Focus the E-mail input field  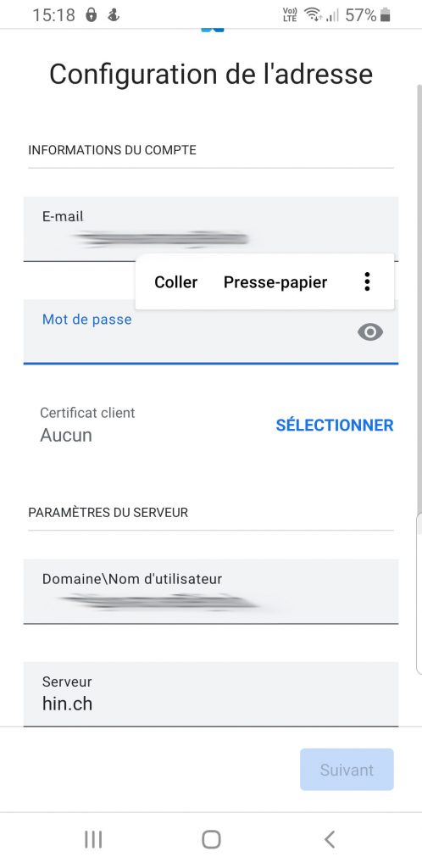click(x=211, y=229)
